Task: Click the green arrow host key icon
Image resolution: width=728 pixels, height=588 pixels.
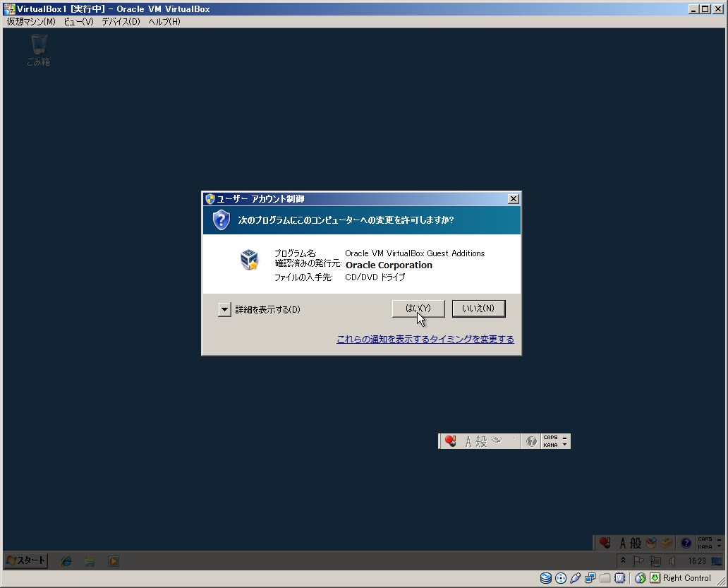Action: [655, 578]
